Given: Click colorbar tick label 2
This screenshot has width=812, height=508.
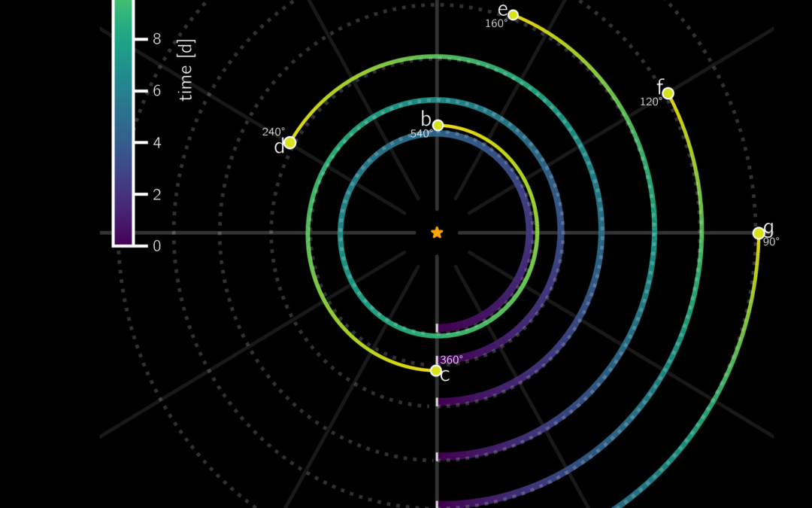Looking at the screenshot, I should [x=157, y=194].
